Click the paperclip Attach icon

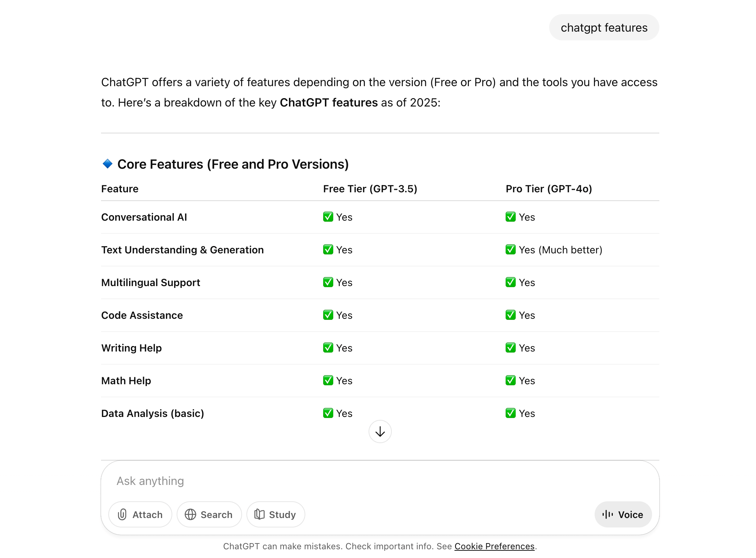pos(122,514)
